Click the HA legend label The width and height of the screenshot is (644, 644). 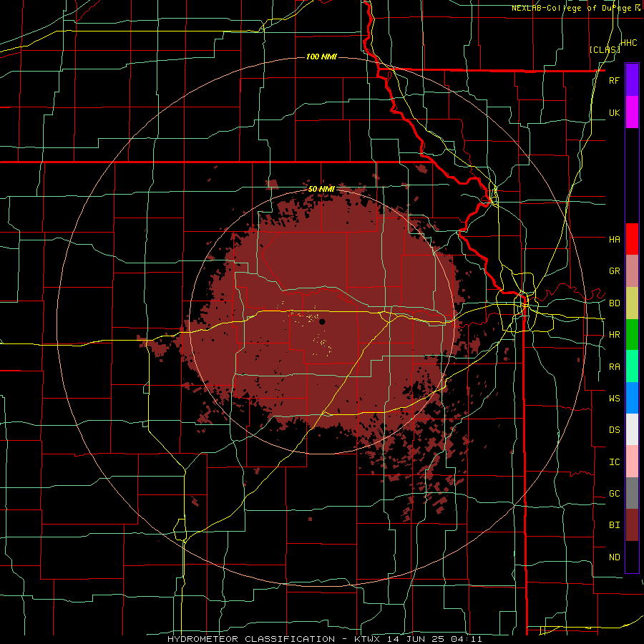614,239
